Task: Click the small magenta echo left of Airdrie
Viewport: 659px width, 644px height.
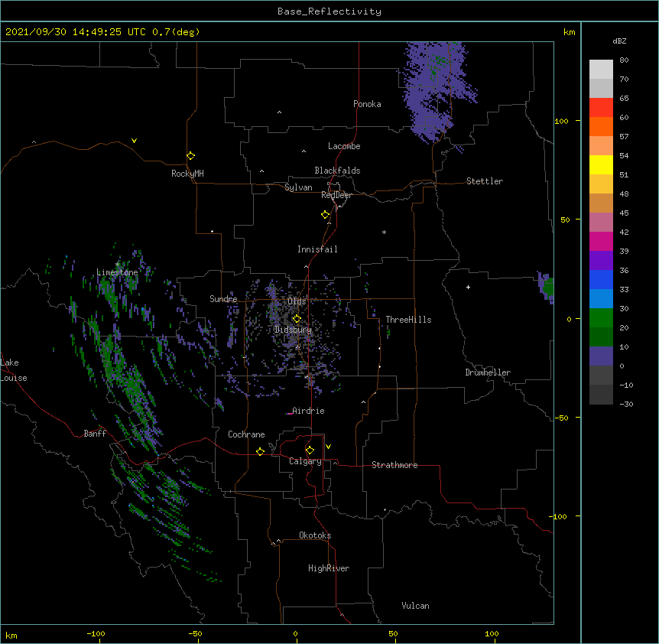Action: pyautogui.click(x=289, y=414)
